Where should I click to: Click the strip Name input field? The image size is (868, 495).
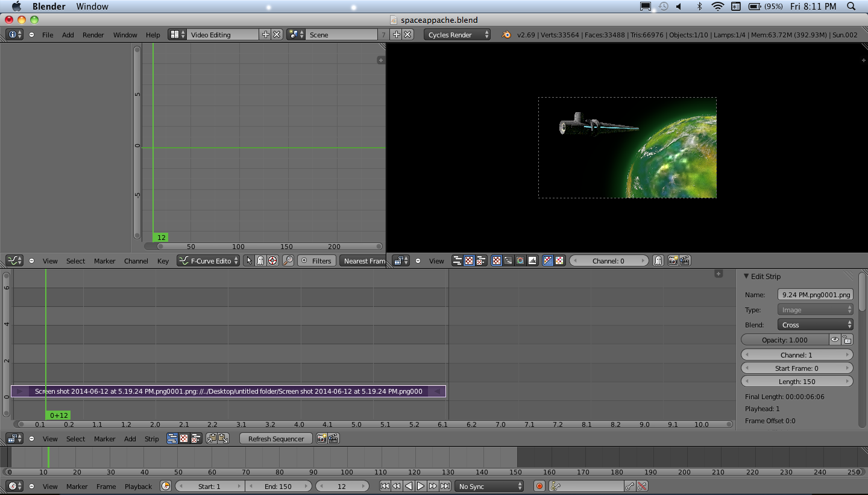coord(815,295)
